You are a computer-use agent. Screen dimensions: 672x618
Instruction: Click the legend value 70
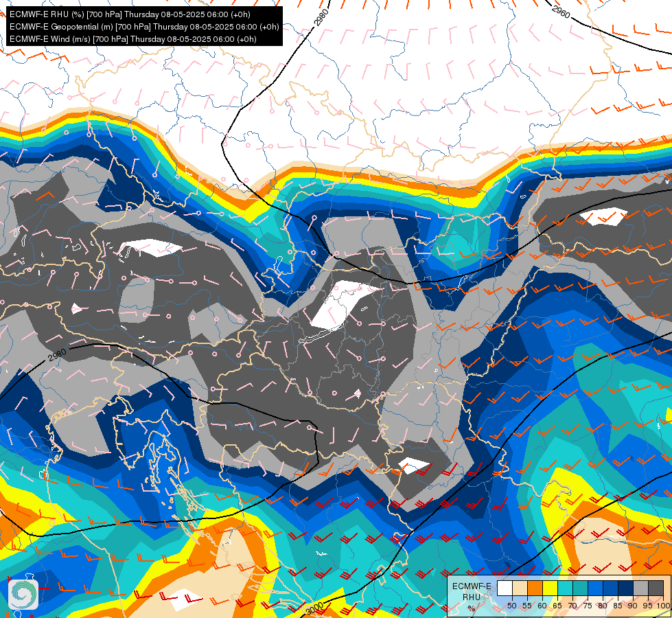click(x=572, y=606)
